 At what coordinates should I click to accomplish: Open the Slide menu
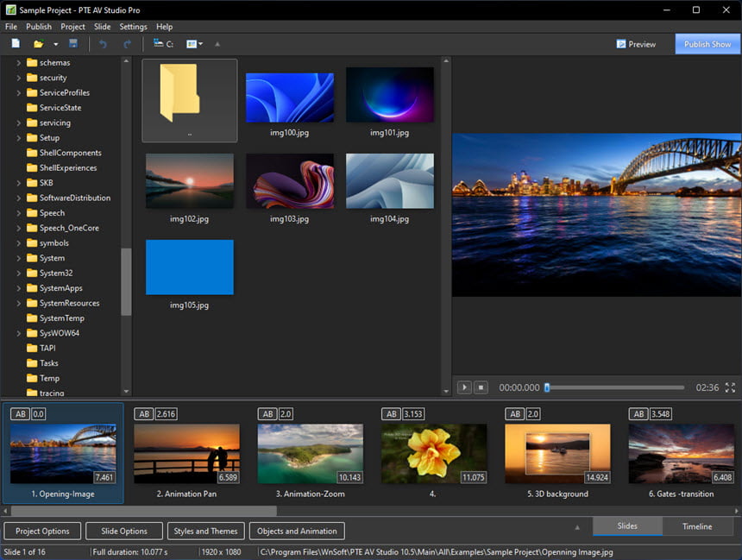tap(102, 27)
